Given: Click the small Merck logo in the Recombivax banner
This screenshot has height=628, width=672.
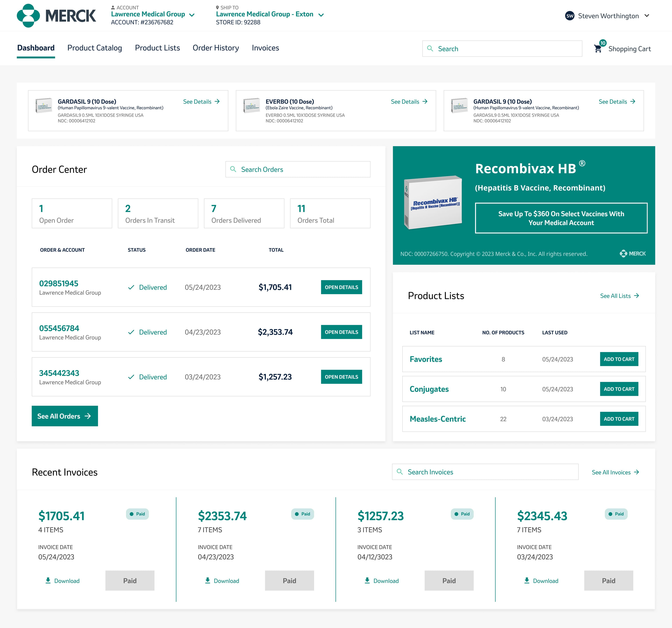Looking at the screenshot, I should (632, 254).
